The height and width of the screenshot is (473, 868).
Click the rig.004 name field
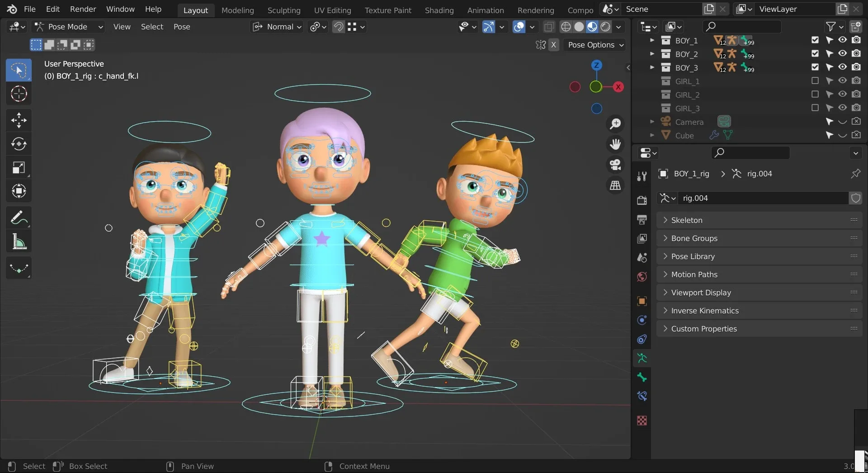763,198
